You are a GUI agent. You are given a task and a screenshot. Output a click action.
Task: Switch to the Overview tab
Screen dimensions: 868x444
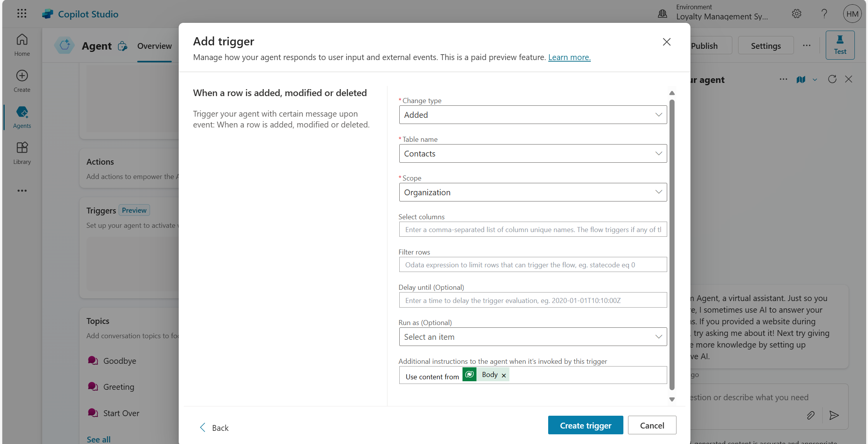pyautogui.click(x=154, y=46)
